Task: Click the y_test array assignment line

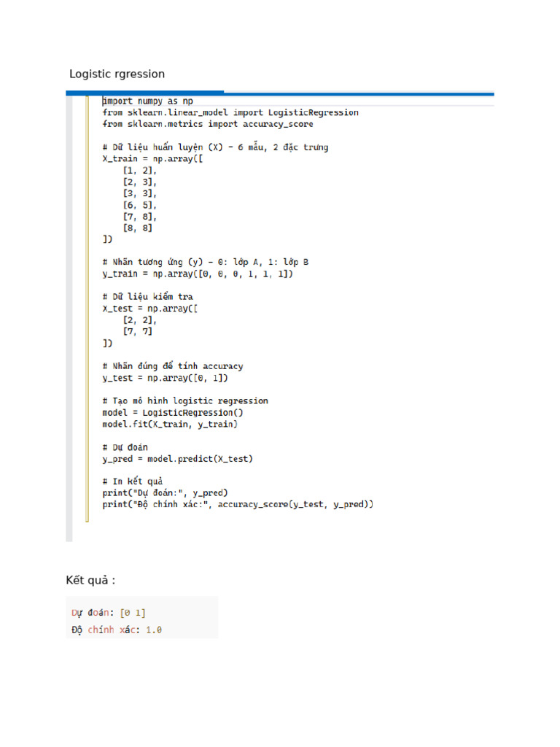Action: pos(166,378)
